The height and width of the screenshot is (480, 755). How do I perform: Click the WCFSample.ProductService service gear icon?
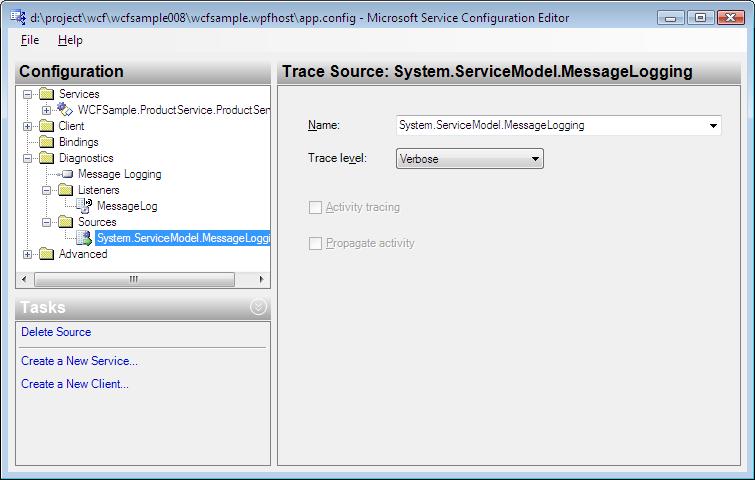[x=65, y=109]
